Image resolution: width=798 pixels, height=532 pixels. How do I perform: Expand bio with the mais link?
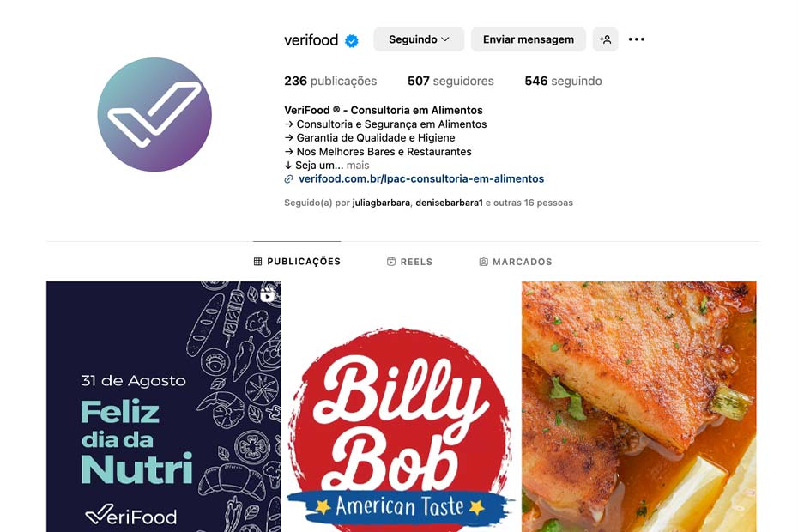[x=358, y=166]
